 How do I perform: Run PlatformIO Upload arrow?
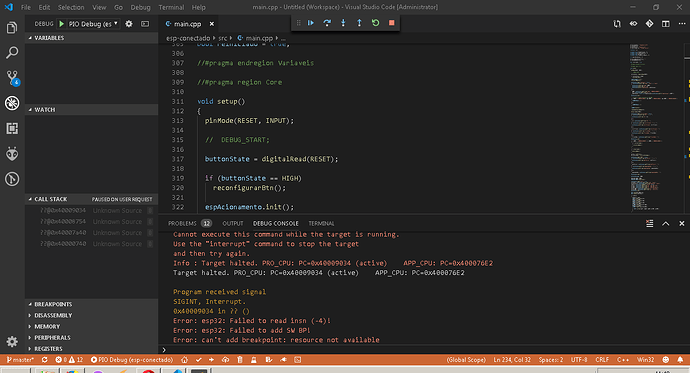[x=212, y=360]
